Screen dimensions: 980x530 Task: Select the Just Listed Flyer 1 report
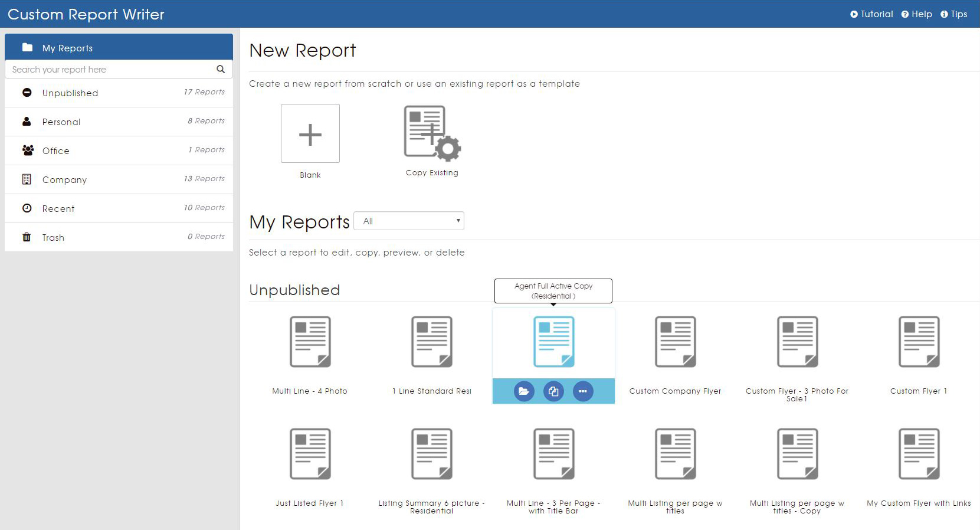click(310, 454)
